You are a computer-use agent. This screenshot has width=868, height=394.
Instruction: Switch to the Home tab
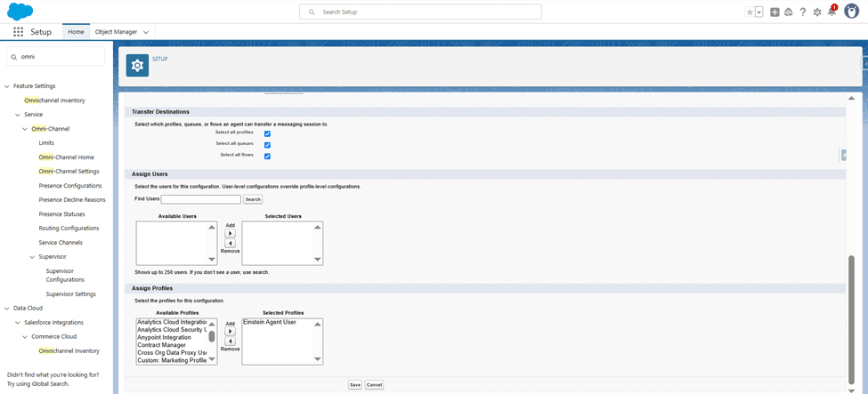pos(76,32)
